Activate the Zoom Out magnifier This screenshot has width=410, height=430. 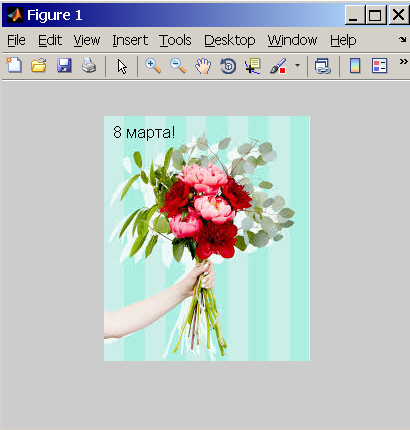click(178, 65)
